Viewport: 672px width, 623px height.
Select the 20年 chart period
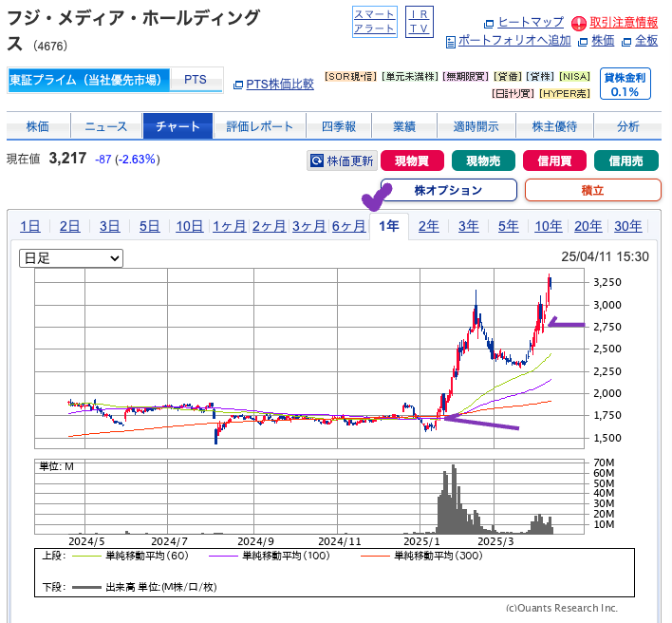[x=588, y=226]
